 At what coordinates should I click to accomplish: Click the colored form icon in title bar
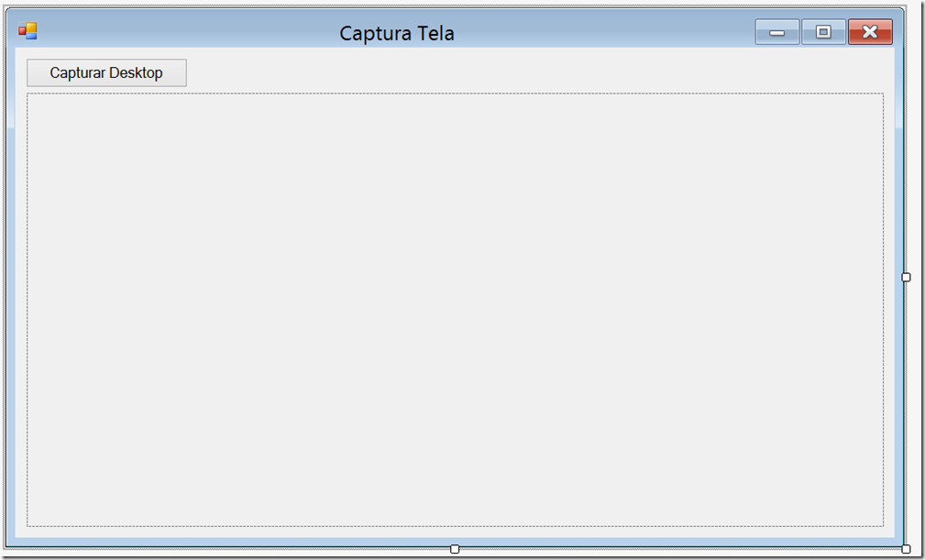click(x=28, y=31)
